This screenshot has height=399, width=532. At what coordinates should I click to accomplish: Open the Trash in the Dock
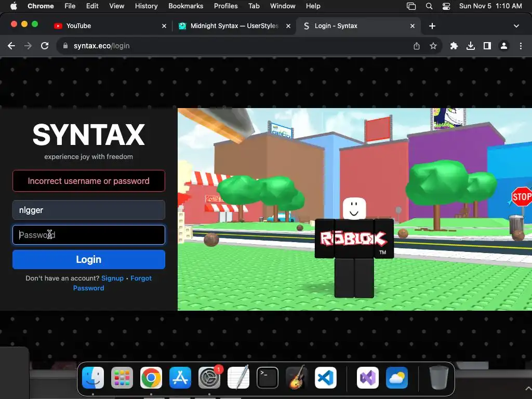(438, 378)
